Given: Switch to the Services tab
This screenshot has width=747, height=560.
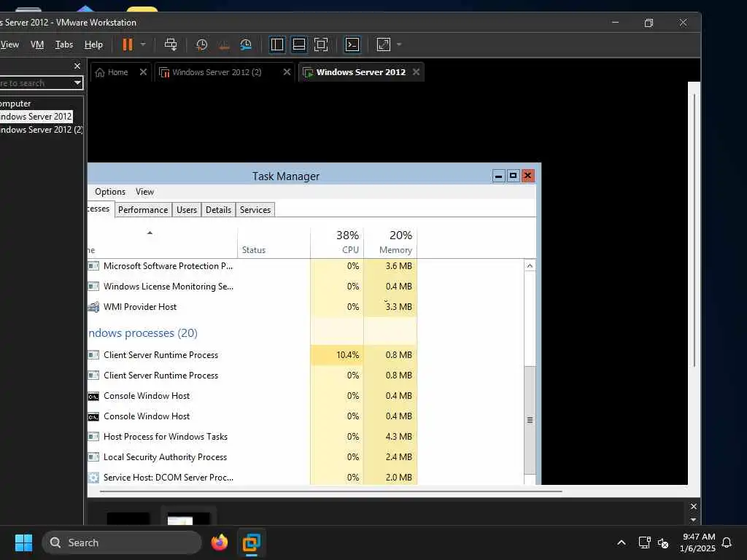Looking at the screenshot, I should point(255,210).
